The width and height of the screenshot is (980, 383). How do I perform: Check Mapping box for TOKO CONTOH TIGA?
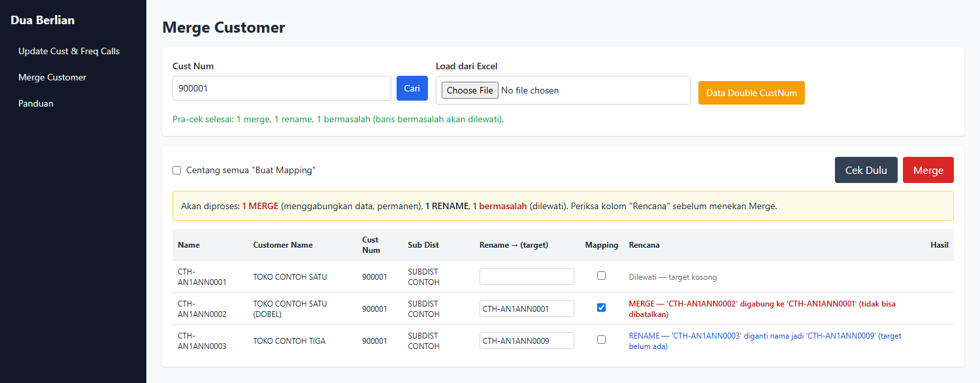(x=601, y=340)
